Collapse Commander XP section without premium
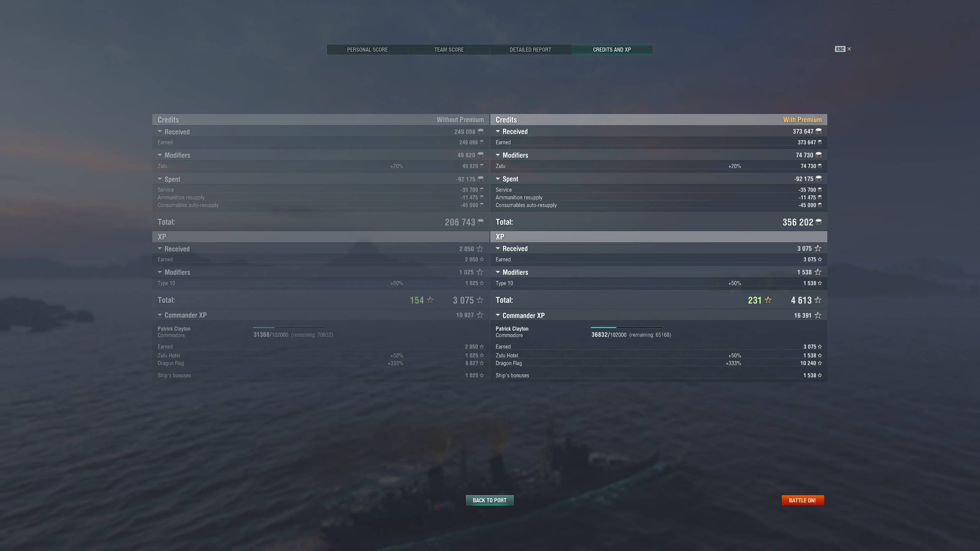This screenshot has width=980, height=551. [x=160, y=315]
